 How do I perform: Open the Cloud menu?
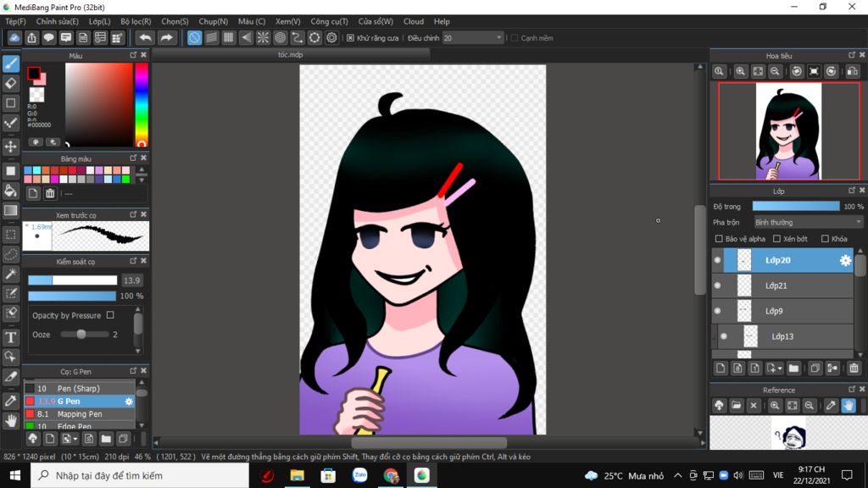click(414, 21)
